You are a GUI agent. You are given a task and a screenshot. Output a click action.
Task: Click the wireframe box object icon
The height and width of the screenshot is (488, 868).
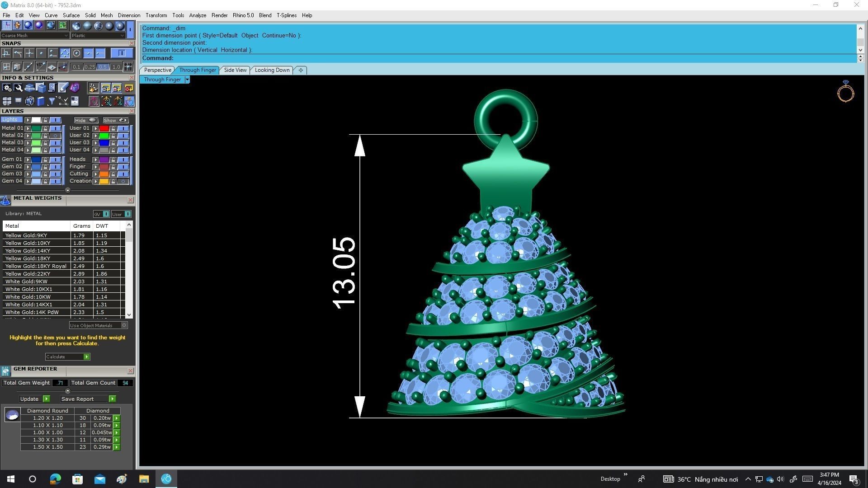[x=29, y=101]
